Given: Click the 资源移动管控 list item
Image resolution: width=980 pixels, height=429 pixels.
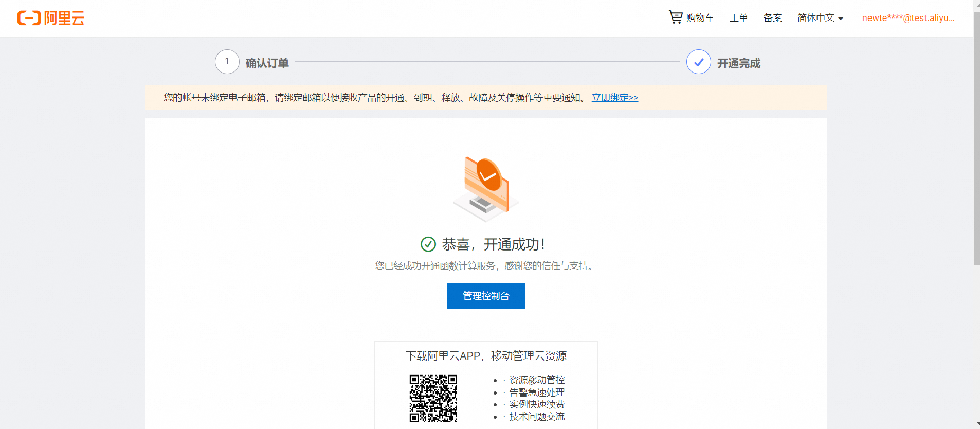Looking at the screenshot, I should click(537, 380).
